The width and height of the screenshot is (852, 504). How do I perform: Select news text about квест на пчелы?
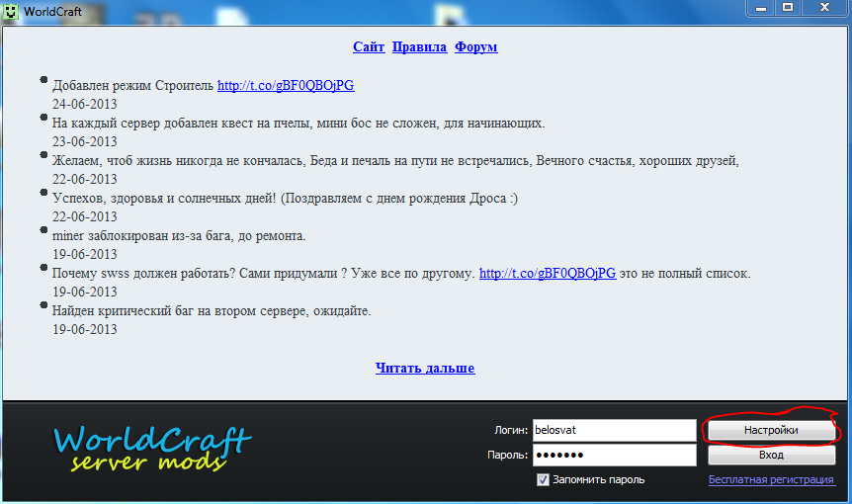[x=298, y=124]
